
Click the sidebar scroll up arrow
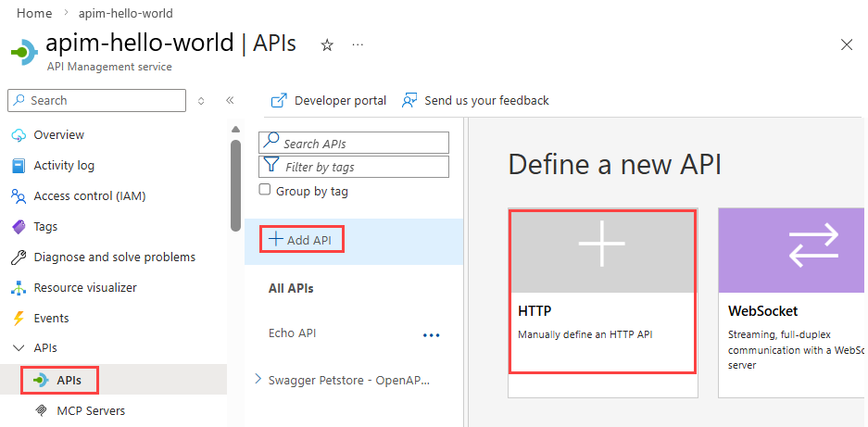pos(235,130)
